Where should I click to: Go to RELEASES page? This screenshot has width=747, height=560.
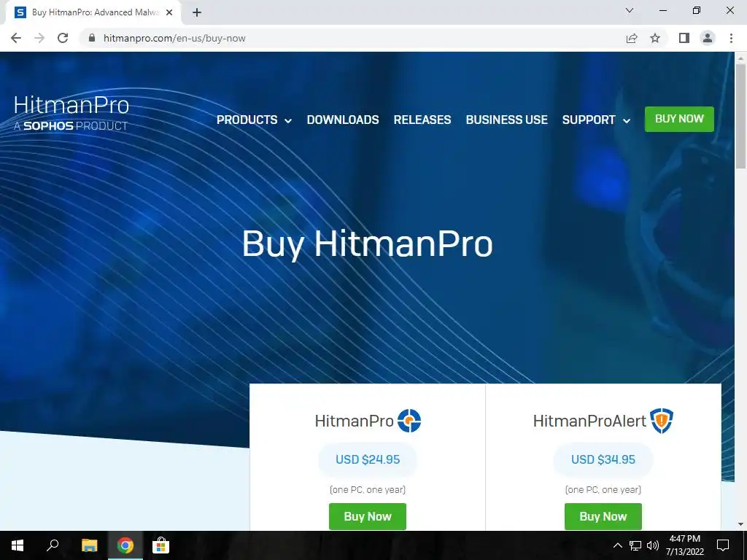(x=422, y=120)
